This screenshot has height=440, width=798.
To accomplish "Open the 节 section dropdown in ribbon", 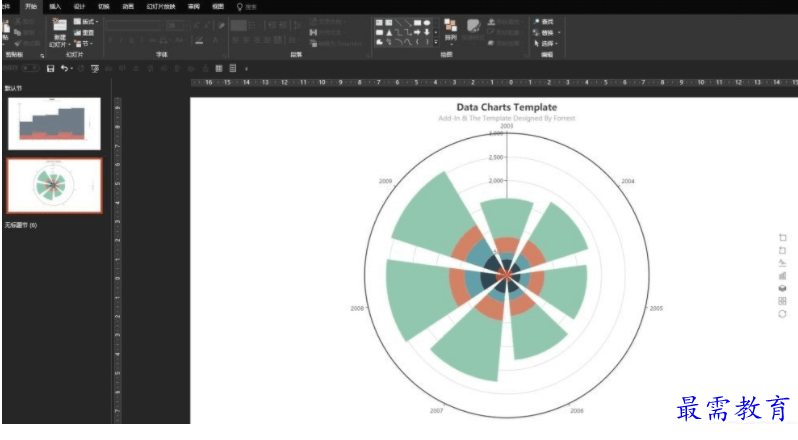I will tap(87, 44).
